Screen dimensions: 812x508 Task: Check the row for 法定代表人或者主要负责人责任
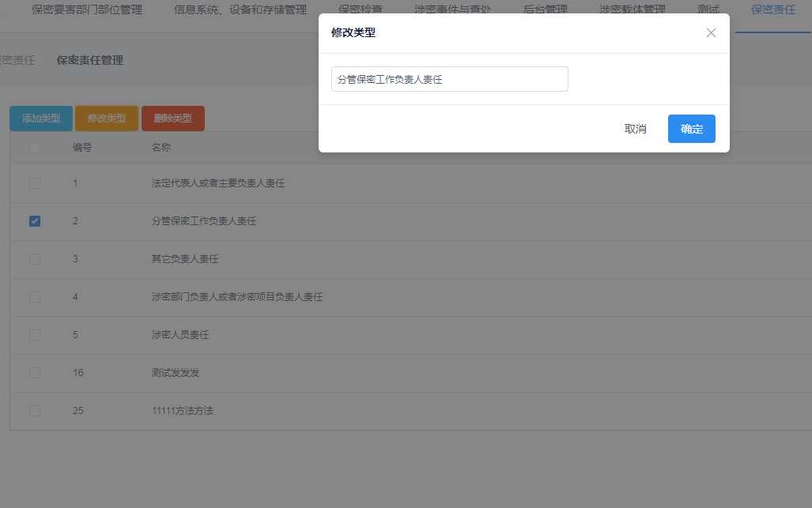point(34,183)
